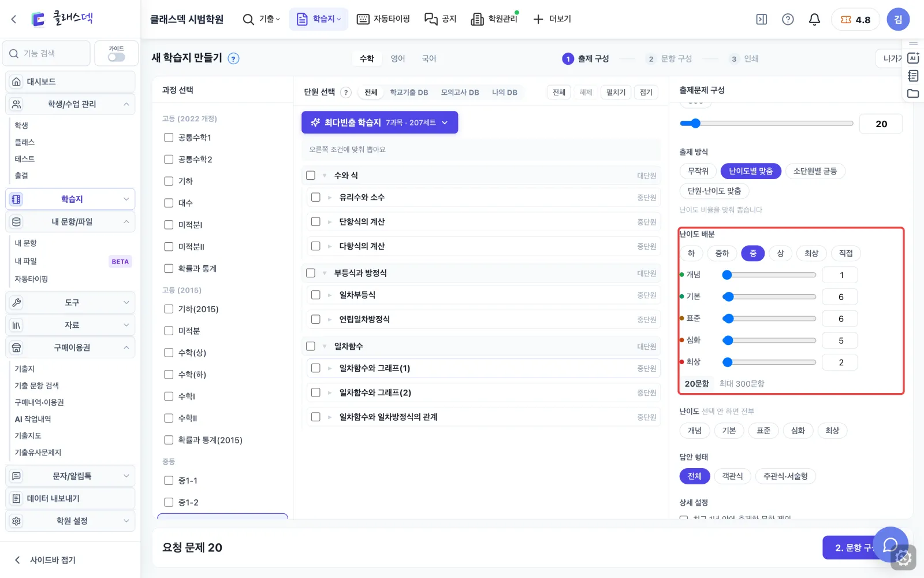Image resolution: width=924 pixels, height=578 pixels.
Task: Click the 자동타이핑 keyboard icon in top nav
Action: tap(363, 19)
